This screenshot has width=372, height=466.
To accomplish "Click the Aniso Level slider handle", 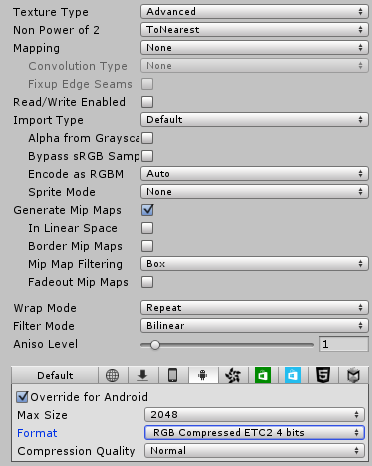I will click(155, 345).
